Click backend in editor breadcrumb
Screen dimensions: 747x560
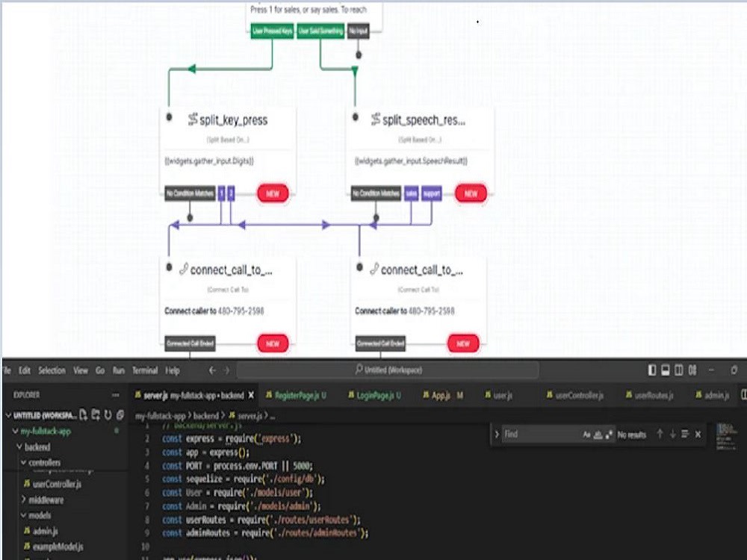click(x=206, y=416)
